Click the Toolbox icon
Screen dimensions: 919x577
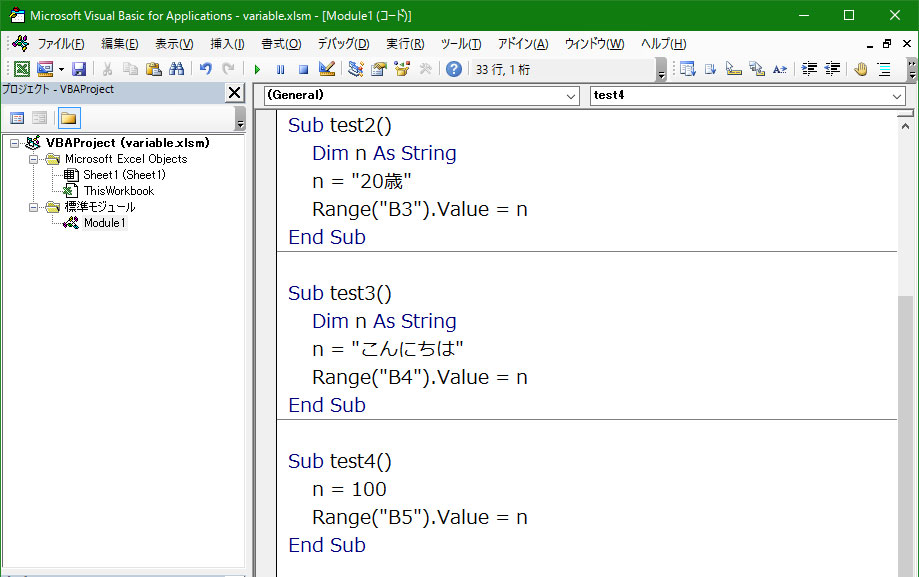coord(426,69)
